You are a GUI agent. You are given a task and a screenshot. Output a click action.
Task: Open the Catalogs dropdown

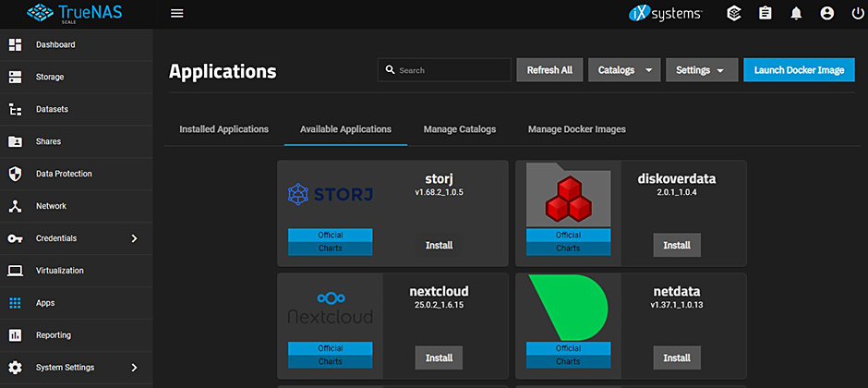click(624, 70)
